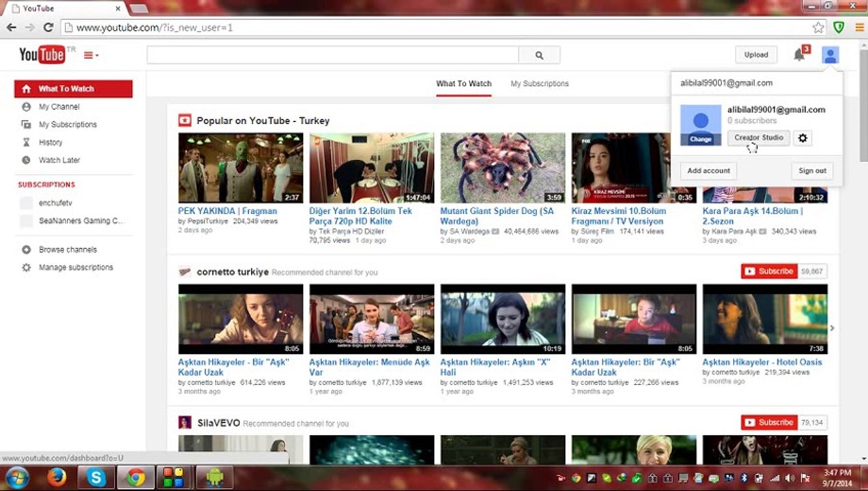Click the Watch Later clock icon
The image size is (868, 491).
point(26,160)
